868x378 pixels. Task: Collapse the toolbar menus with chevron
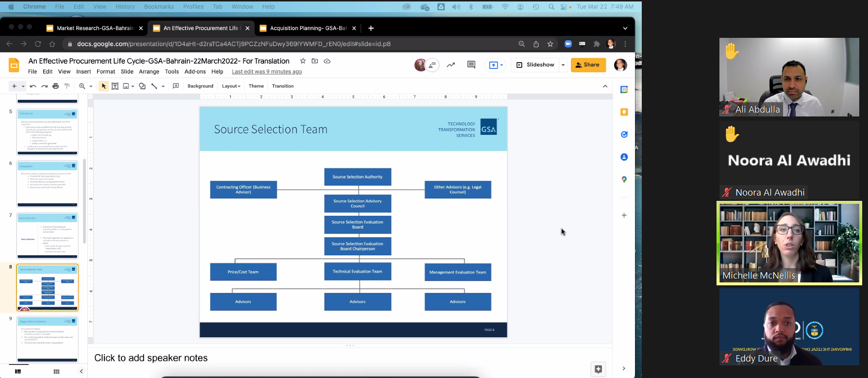pos(605,86)
